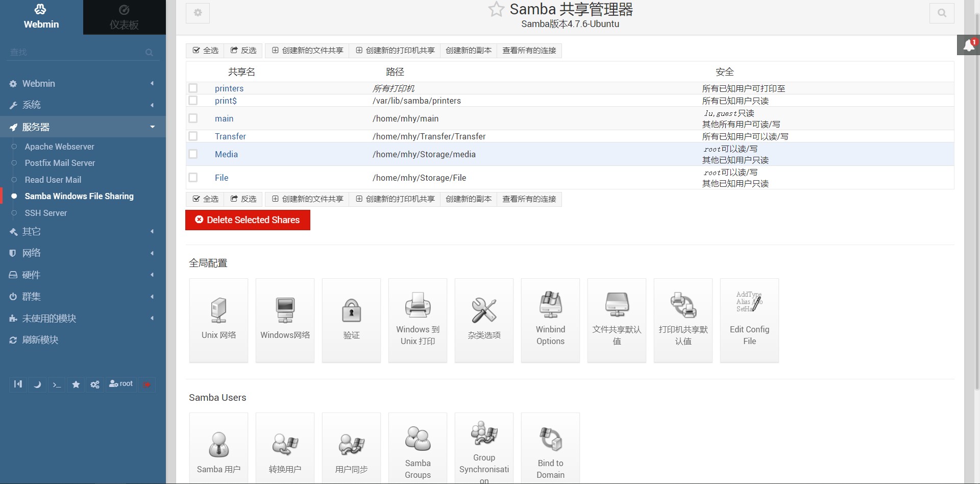This screenshot has height=484, width=980.
Task: Click top 反选 invert selection button
Action: [x=243, y=50]
